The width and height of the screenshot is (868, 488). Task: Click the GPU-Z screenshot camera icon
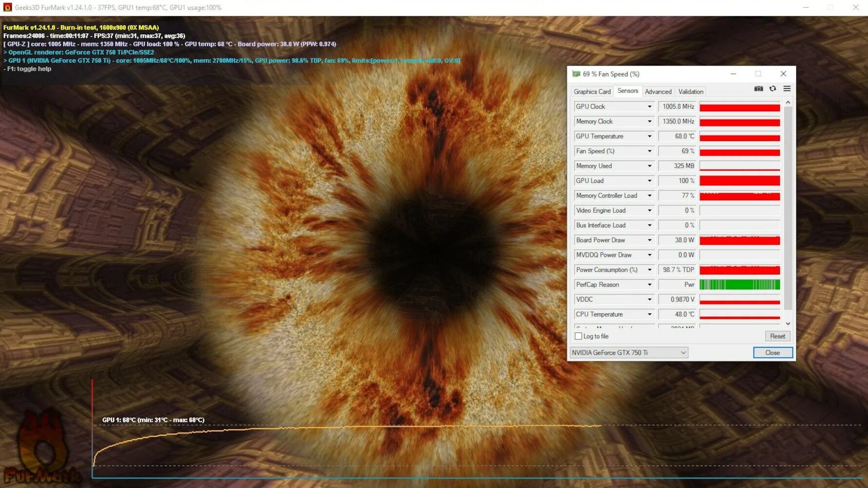pyautogui.click(x=758, y=89)
